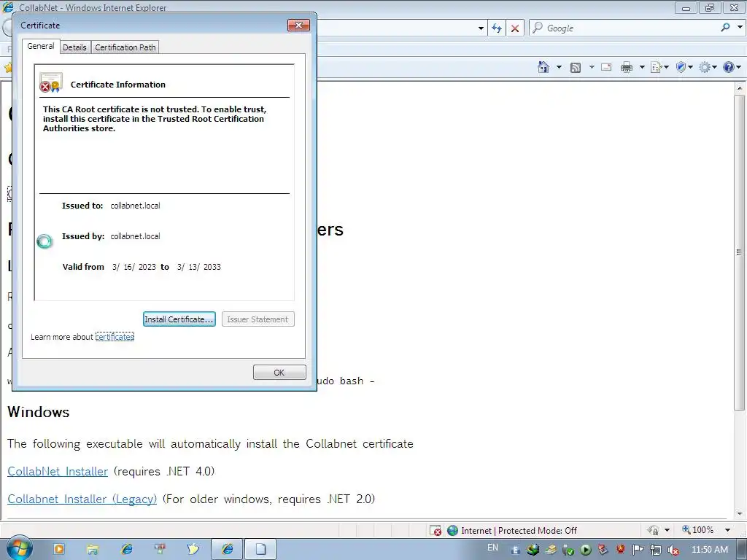
Task: Click the Issuer Statement button
Action: click(258, 319)
